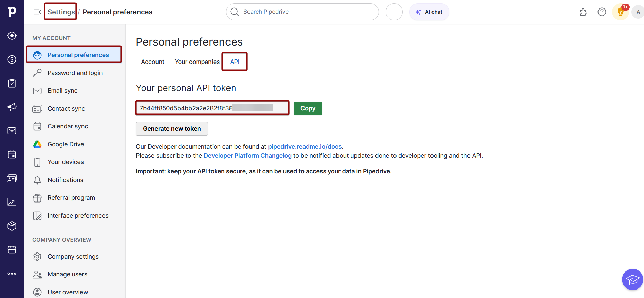Screen dimensions: 644x298
Task: Open Campaigns via the megaphone icon
Action: 12,107
